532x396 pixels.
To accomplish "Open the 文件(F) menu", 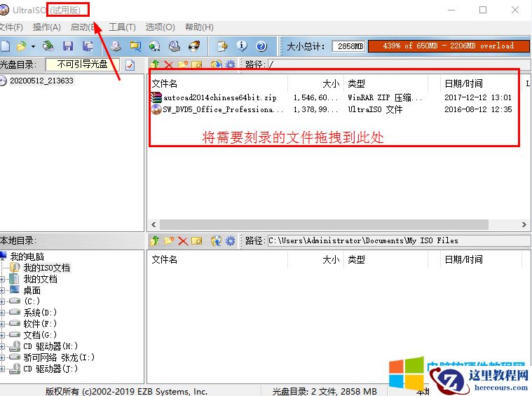I will click(x=11, y=27).
